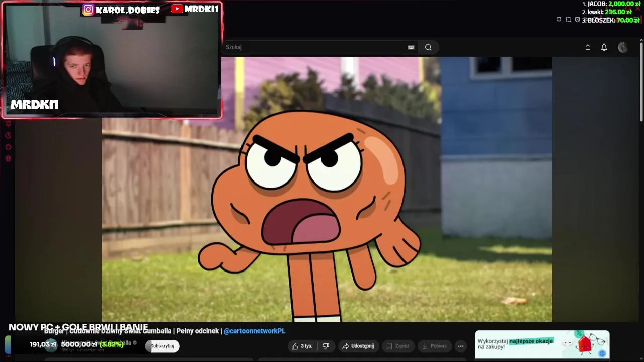This screenshot has height=362, width=644.
Task: Click the ksaki 236.00 zł donor entry
Action: point(607,12)
